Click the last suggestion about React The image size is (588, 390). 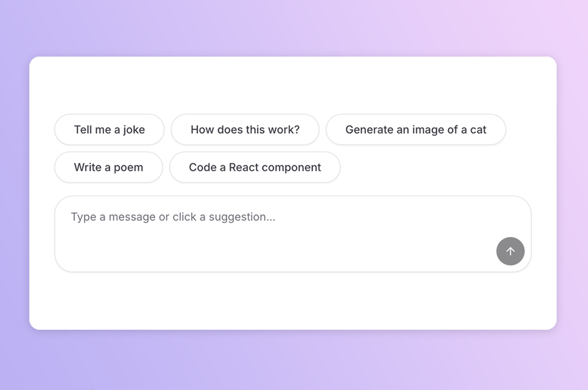coord(255,167)
